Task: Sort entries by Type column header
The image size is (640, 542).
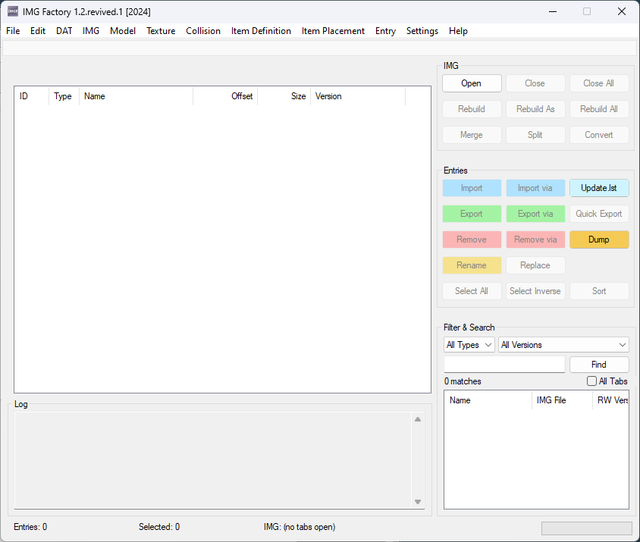Action: (64, 96)
